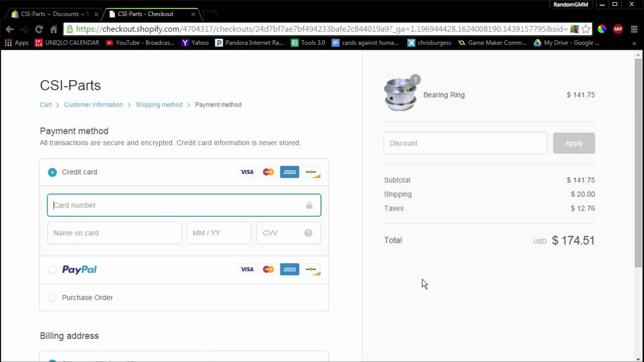The height and width of the screenshot is (362, 644).
Task: Close the CSI-Parts Checkout tab
Action: coord(193,14)
